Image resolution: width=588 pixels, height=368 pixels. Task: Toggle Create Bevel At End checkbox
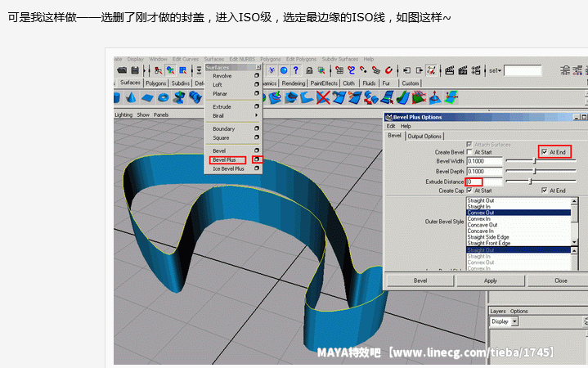[x=545, y=152]
